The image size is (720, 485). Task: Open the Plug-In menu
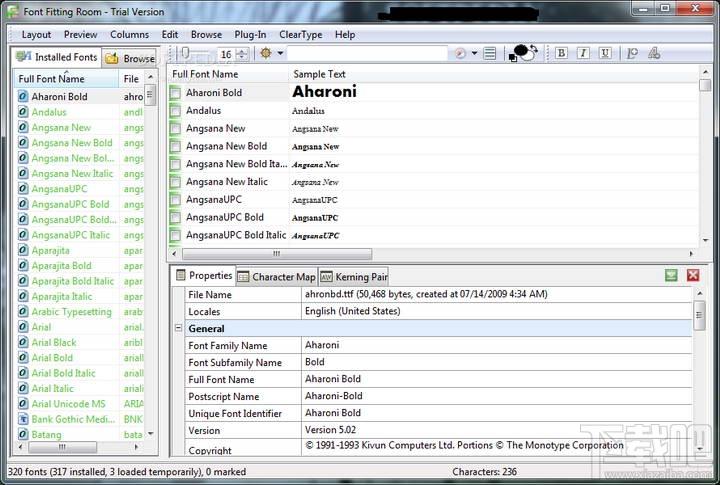pos(250,34)
